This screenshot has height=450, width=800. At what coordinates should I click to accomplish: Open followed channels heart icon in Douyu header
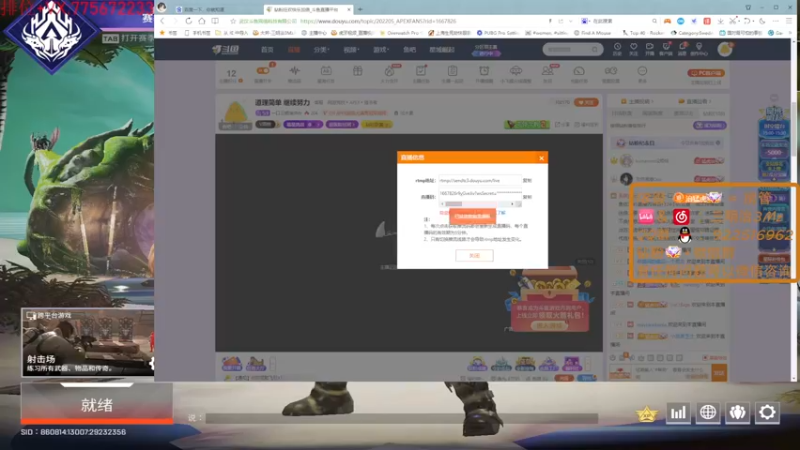tap(634, 48)
